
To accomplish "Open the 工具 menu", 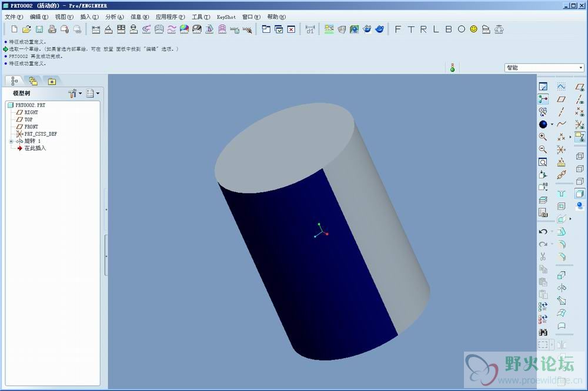I will [201, 17].
